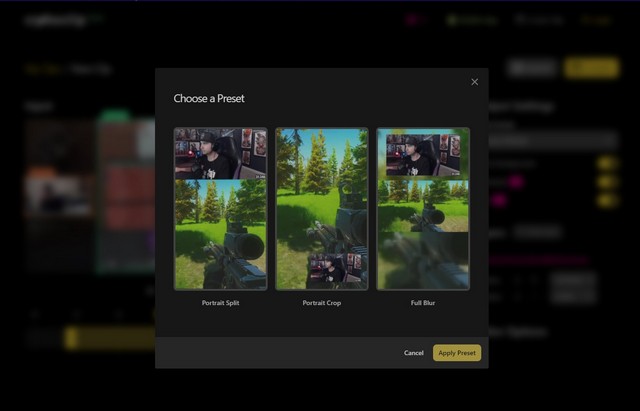Click the Full Blur label text
The height and width of the screenshot is (411, 640).
click(x=423, y=302)
